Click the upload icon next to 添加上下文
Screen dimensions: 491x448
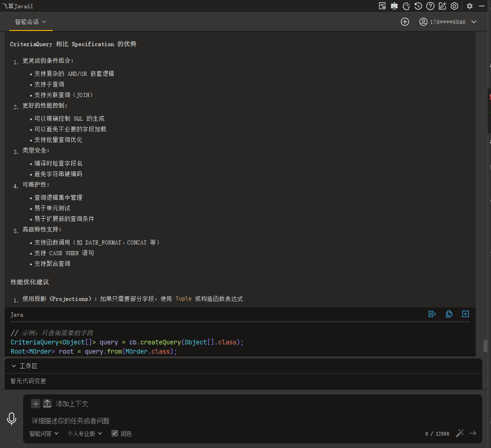pos(47,404)
